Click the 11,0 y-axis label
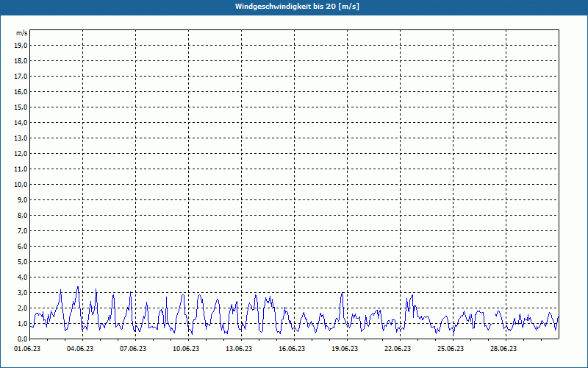The image size is (588, 368). tap(21, 169)
